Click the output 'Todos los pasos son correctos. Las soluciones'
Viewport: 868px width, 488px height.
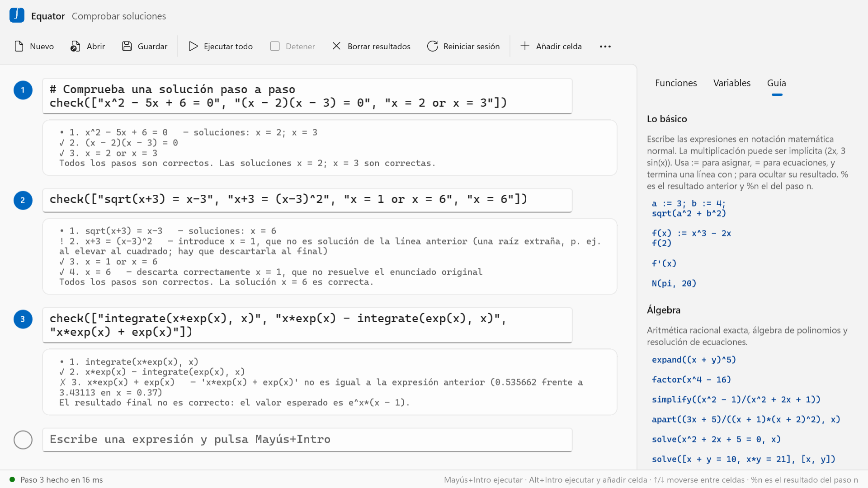(247, 163)
